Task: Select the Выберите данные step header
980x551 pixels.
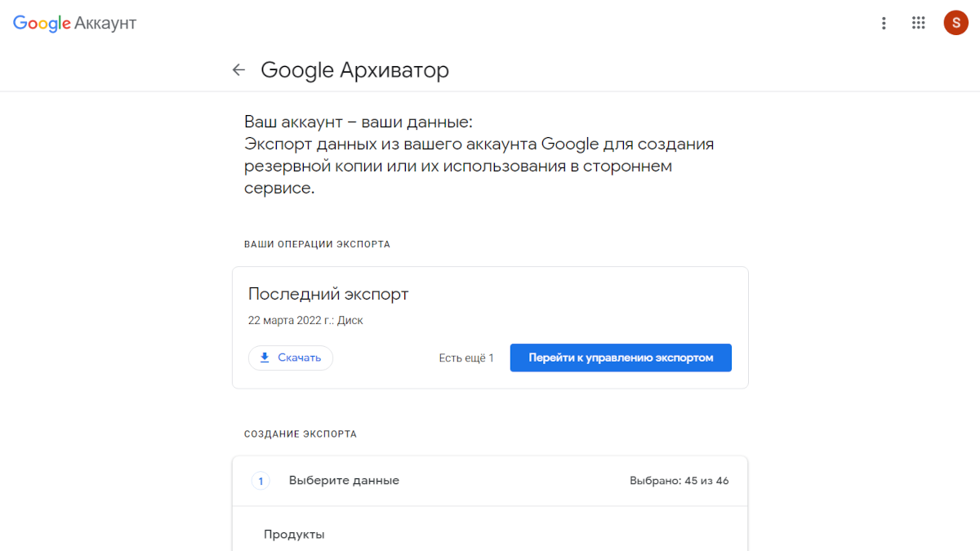Action: (344, 480)
